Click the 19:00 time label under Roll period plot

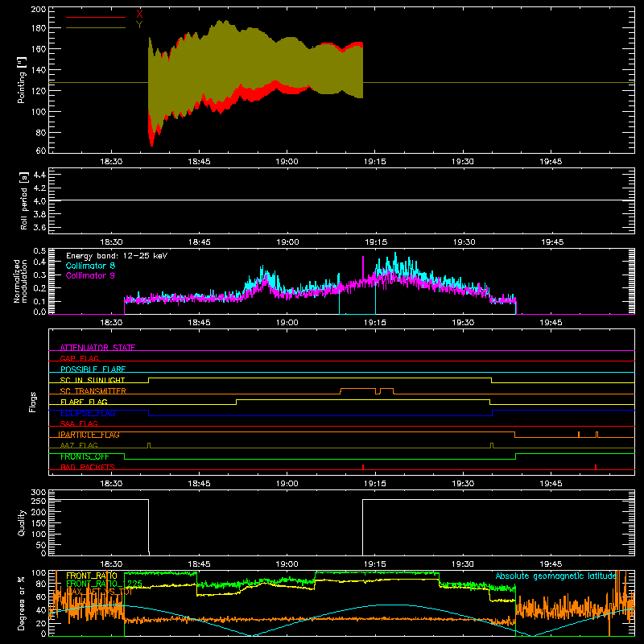[287, 242]
